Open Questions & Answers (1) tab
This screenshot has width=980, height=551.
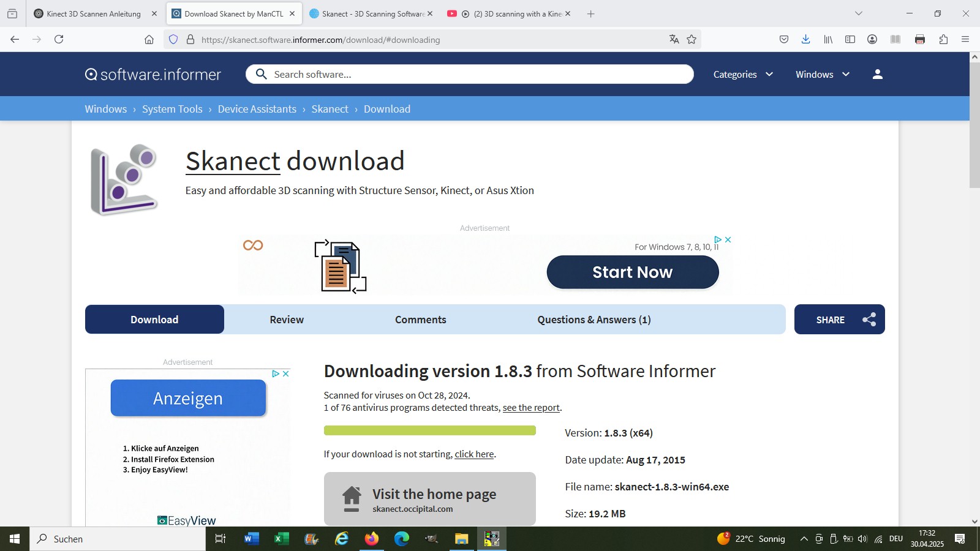point(594,320)
